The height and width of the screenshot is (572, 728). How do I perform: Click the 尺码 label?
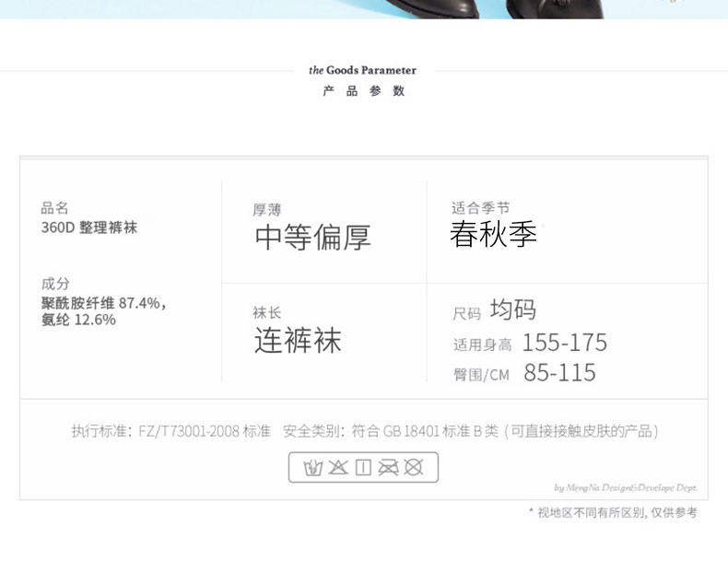coord(467,313)
